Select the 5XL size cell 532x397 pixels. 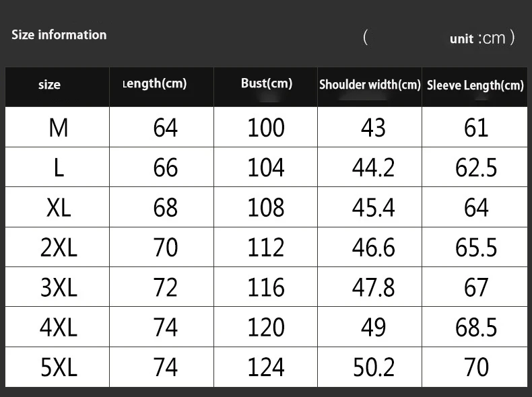(x=59, y=367)
